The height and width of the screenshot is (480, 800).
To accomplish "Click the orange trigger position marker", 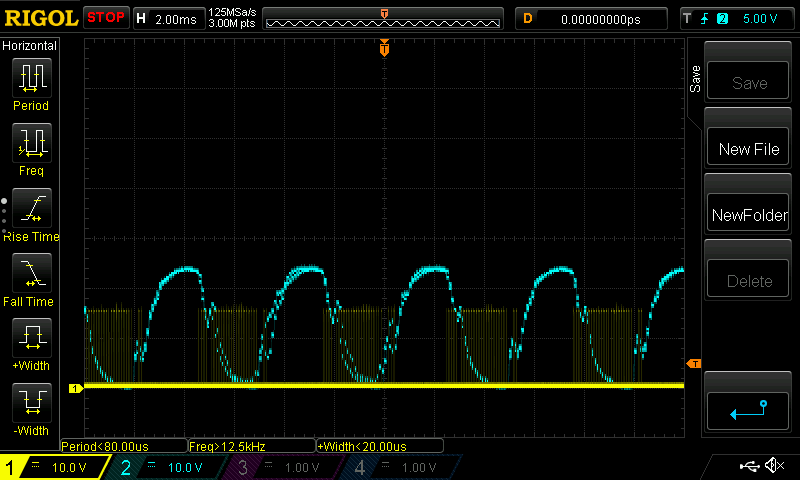I will [x=384, y=47].
